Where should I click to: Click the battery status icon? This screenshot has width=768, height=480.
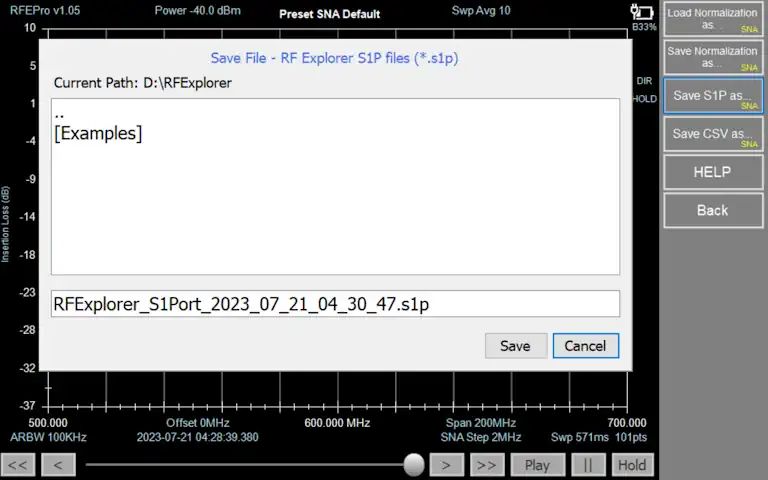click(x=641, y=11)
